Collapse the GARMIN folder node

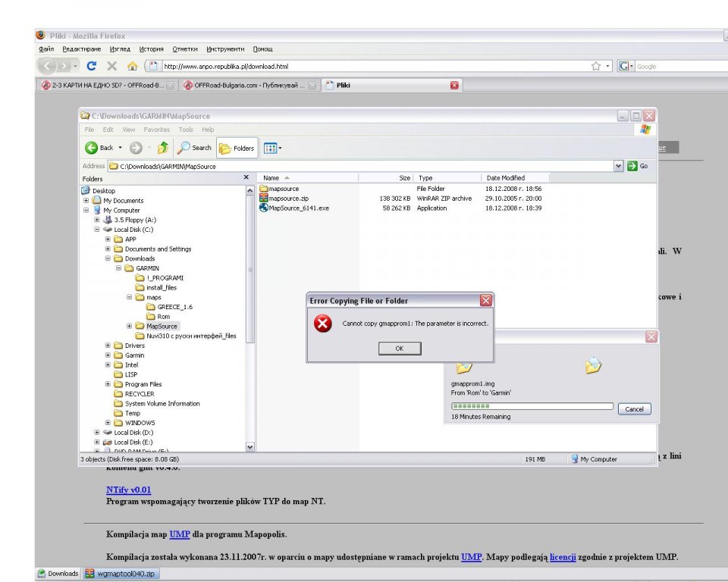pyautogui.click(x=118, y=268)
